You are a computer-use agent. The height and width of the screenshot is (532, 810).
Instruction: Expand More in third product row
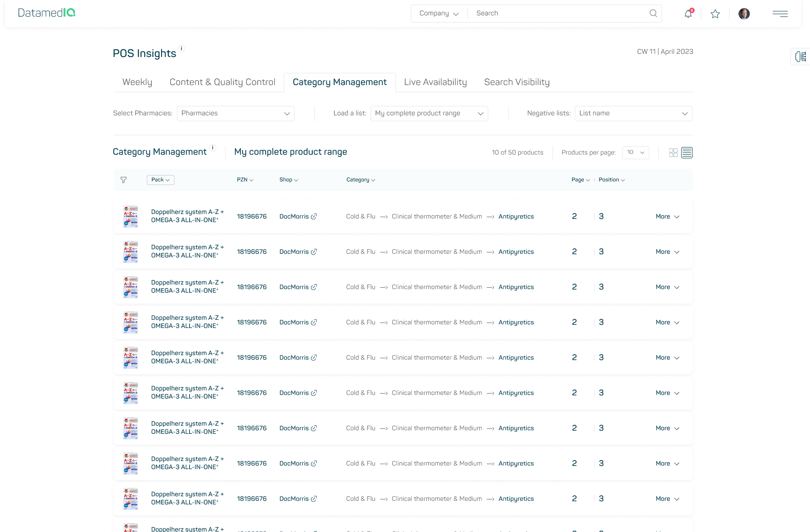click(x=667, y=287)
